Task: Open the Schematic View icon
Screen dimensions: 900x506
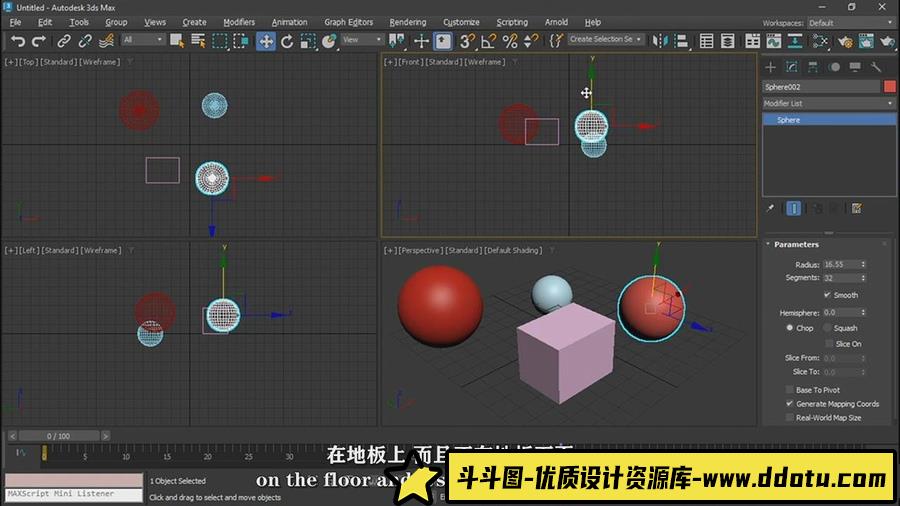Action: 795,41
